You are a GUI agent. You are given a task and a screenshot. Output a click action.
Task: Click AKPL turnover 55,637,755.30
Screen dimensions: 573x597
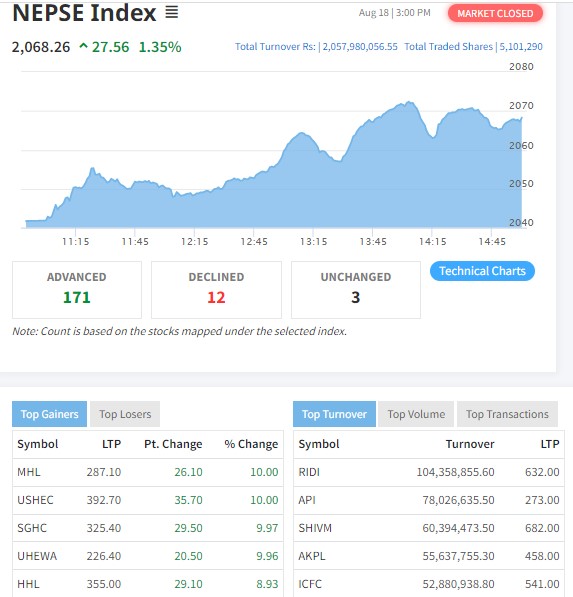click(x=458, y=556)
